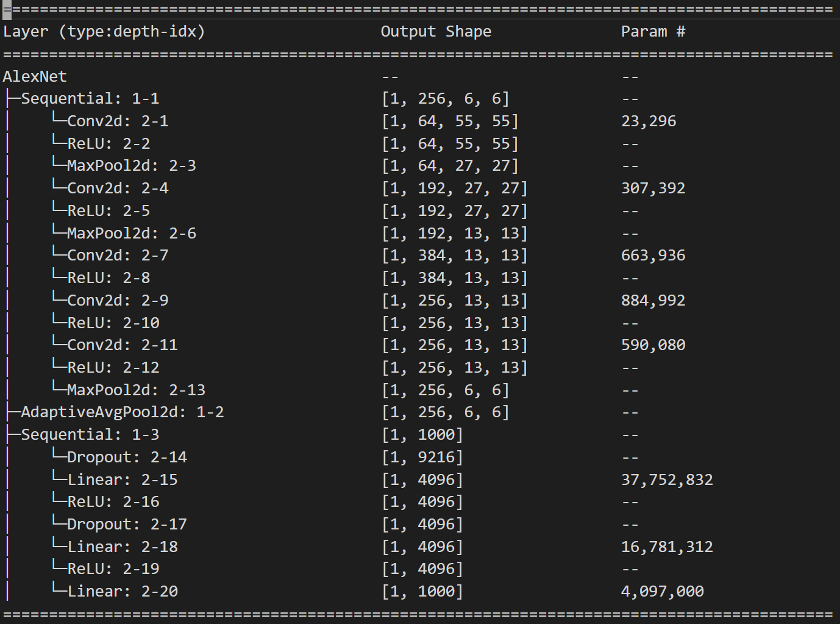840x624 pixels.
Task: Click the Linear: 2-20 layer name
Action: (122, 592)
